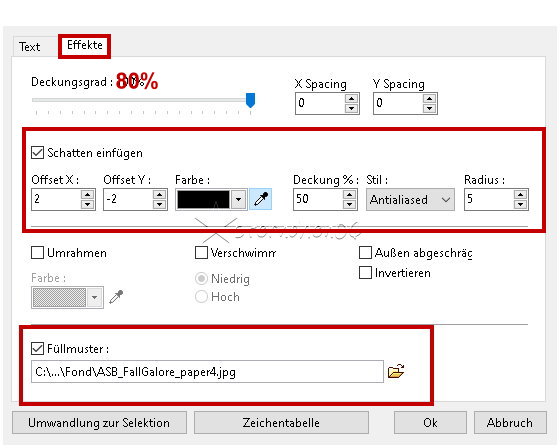Uncheck Schatten einfügen checkbox
This screenshot has height=448, width=560.
[38, 153]
